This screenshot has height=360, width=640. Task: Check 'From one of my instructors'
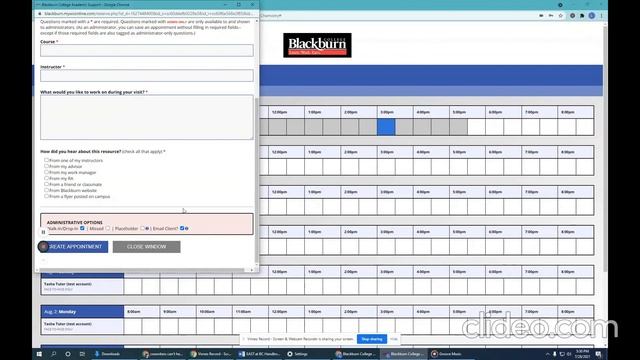click(47, 160)
